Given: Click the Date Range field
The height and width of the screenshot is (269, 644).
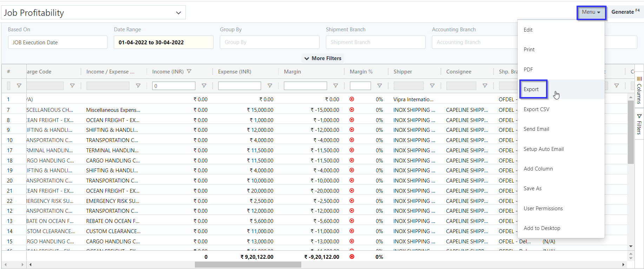Looking at the screenshot, I should point(164,42).
